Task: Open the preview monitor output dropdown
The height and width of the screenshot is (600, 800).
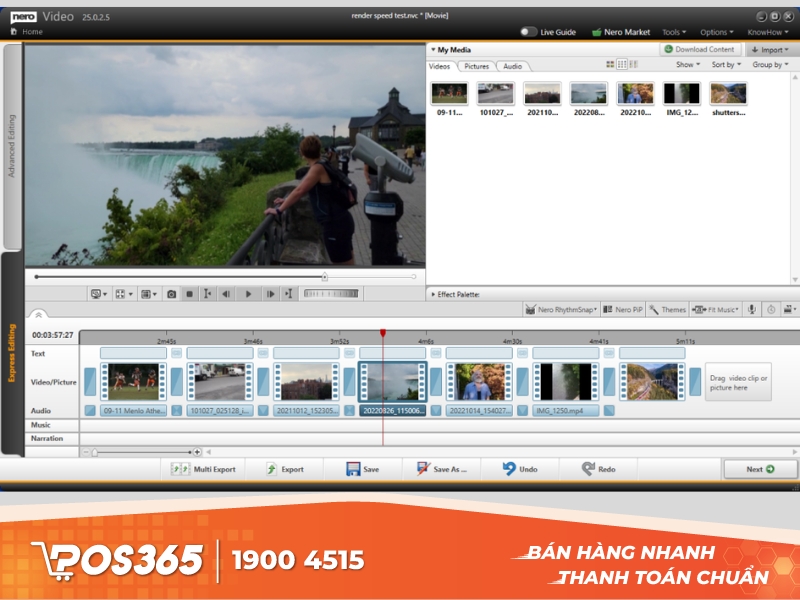Action: coord(98,294)
